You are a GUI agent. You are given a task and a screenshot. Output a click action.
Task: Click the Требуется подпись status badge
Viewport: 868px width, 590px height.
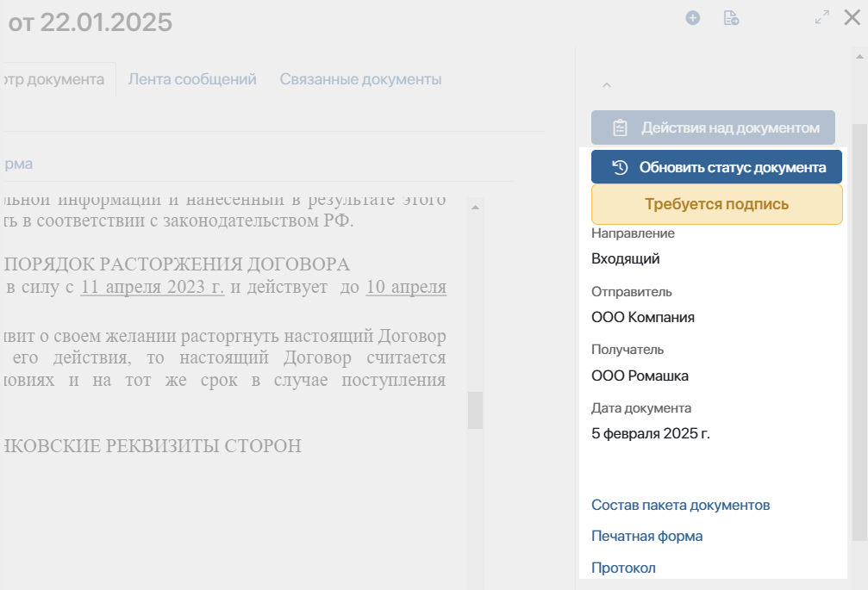point(716,204)
